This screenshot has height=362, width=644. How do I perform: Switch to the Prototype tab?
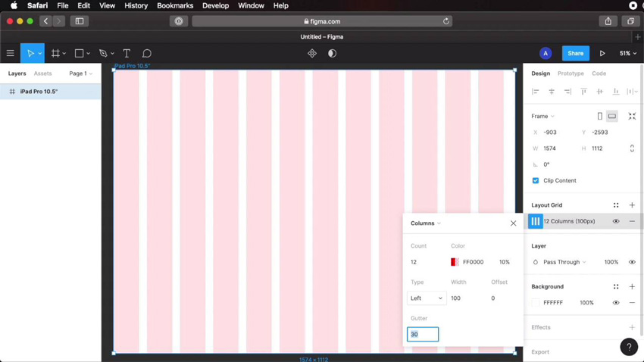tap(571, 73)
